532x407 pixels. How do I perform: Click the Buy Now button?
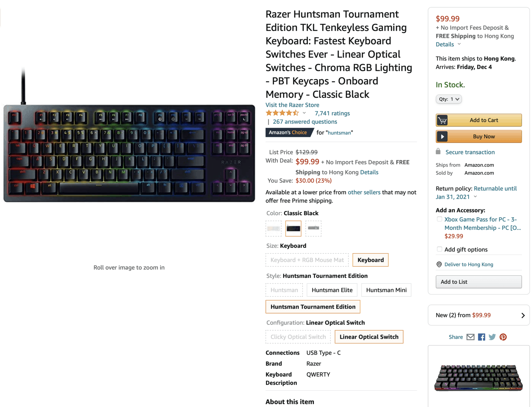tap(479, 137)
